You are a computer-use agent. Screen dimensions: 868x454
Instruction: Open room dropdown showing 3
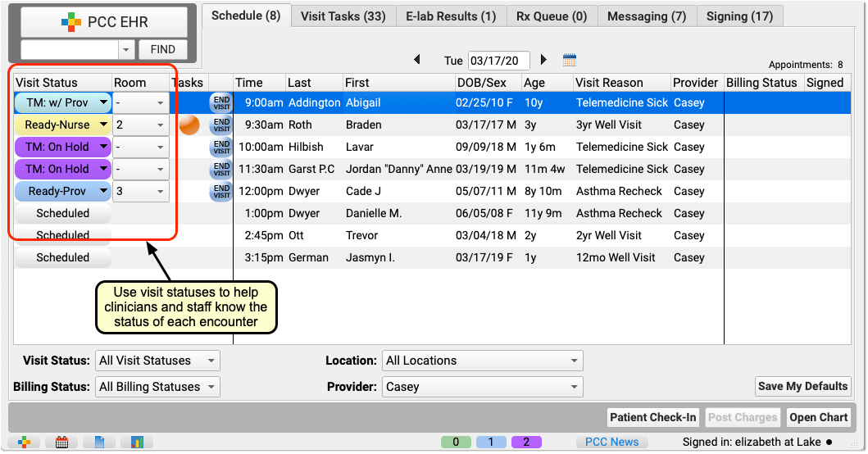click(141, 192)
